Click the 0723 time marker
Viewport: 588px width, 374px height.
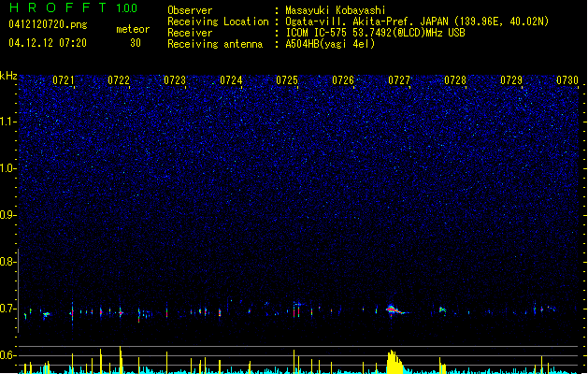[175, 80]
